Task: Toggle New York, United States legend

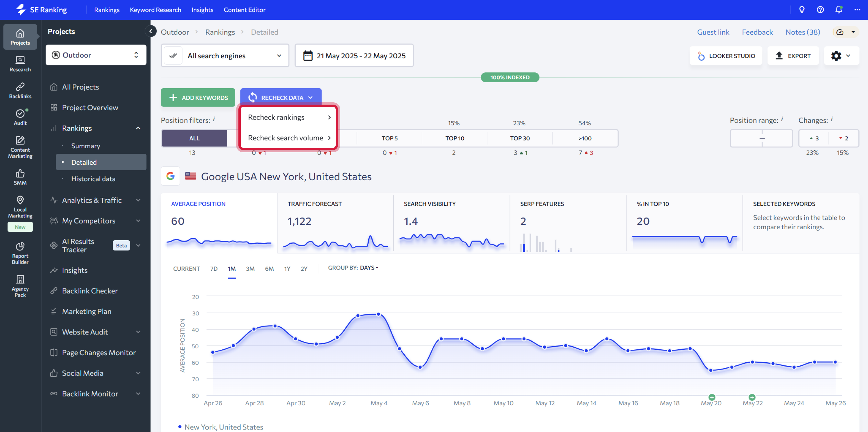Action: coord(221,427)
